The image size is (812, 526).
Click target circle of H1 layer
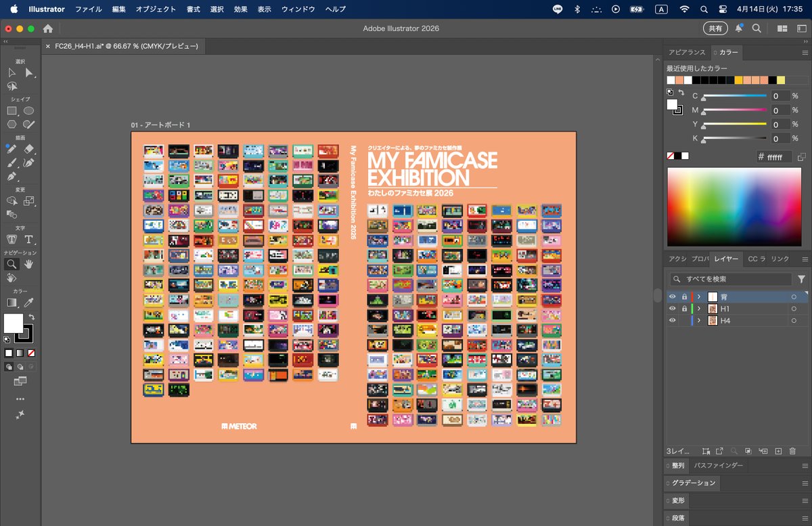tap(794, 309)
